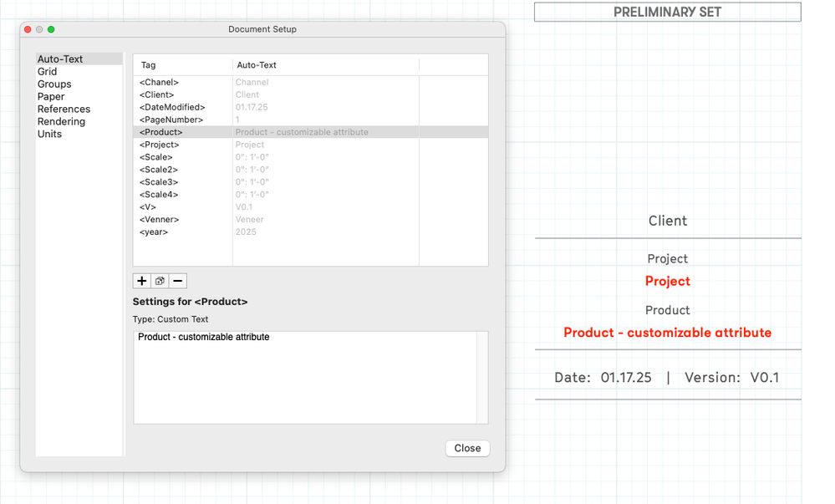
Task: Select the <year> tag row
Action: pyautogui.click(x=310, y=232)
